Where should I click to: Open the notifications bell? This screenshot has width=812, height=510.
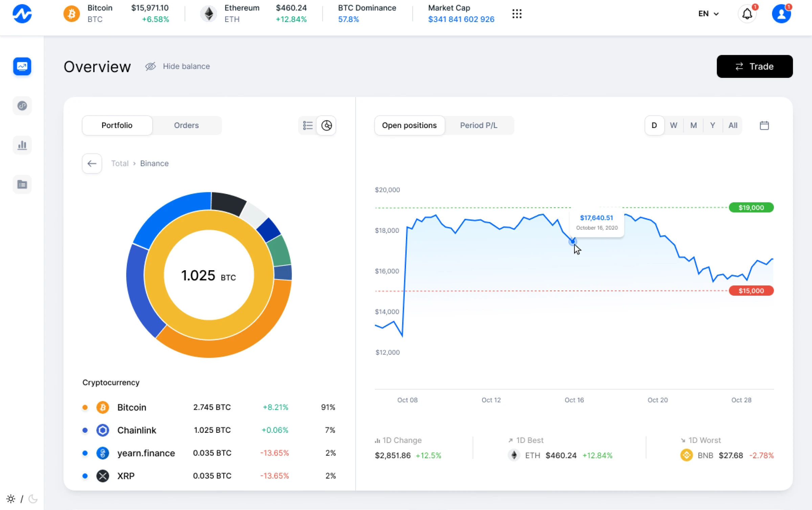pos(747,14)
